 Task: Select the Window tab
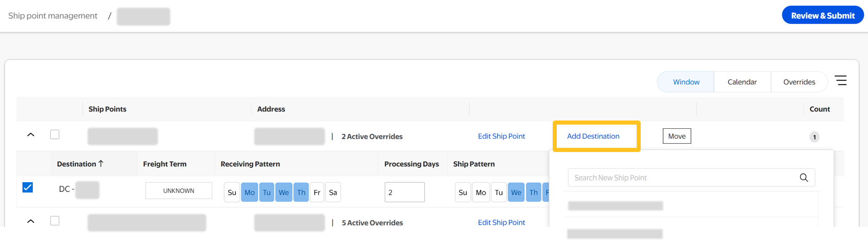686,82
